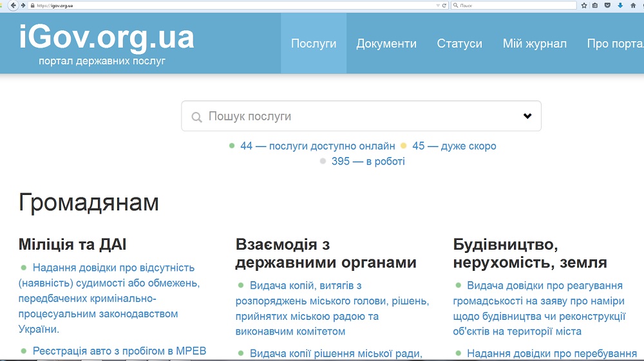Expand the Пошук послуги dropdown chevron
The image size is (644, 361).
pyautogui.click(x=527, y=116)
